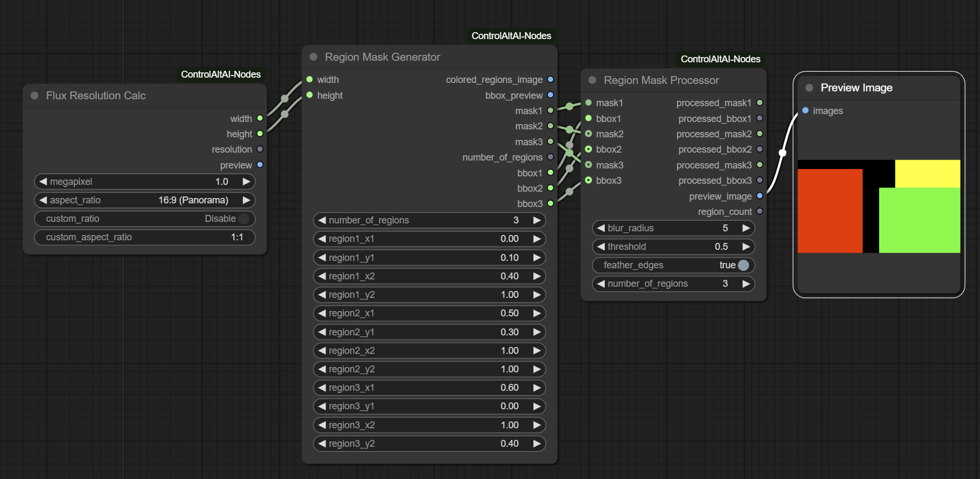Decrease region1_y2 value
Image resolution: width=980 pixels, height=479 pixels.
point(322,295)
